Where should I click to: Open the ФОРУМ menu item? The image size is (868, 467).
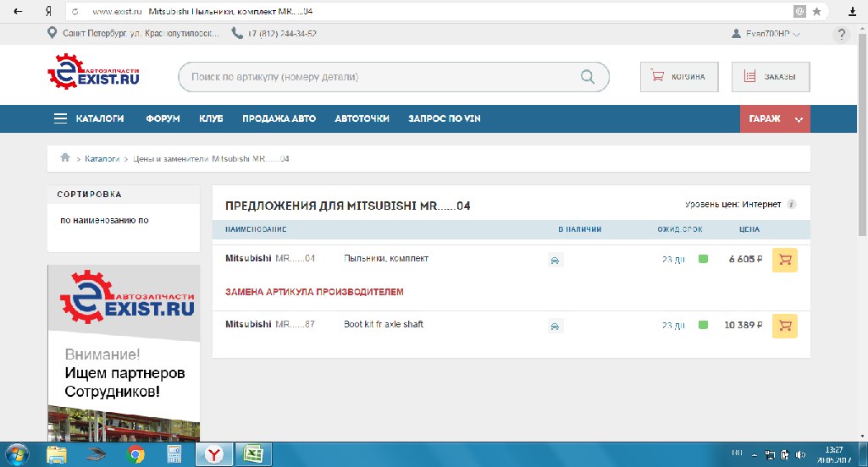click(x=163, y=119)
